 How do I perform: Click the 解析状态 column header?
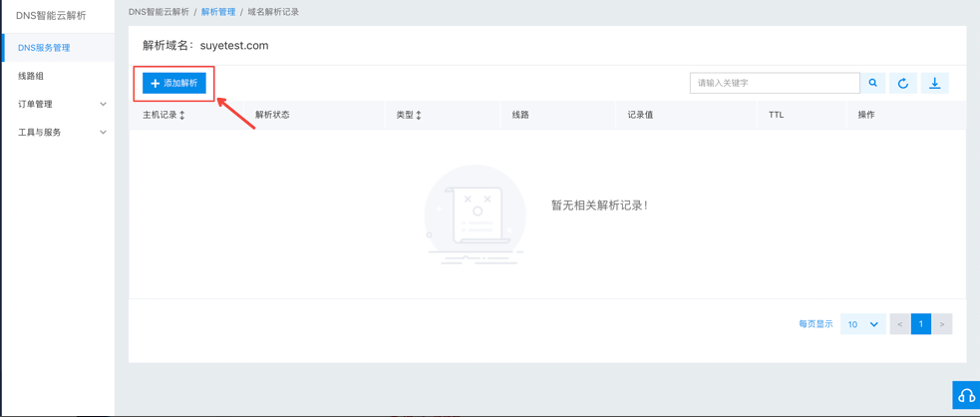272,115
